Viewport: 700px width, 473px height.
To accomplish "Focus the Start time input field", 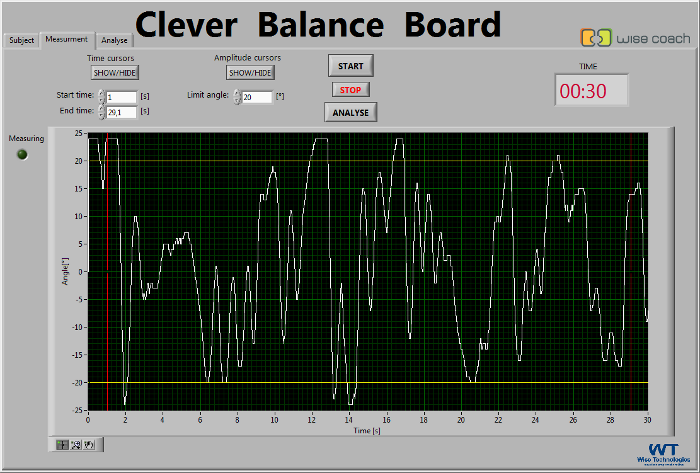I will tap(121, 97).
